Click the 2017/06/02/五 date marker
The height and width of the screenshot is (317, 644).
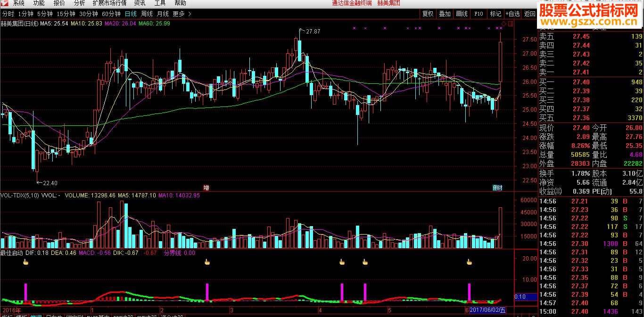click(488, 310)
